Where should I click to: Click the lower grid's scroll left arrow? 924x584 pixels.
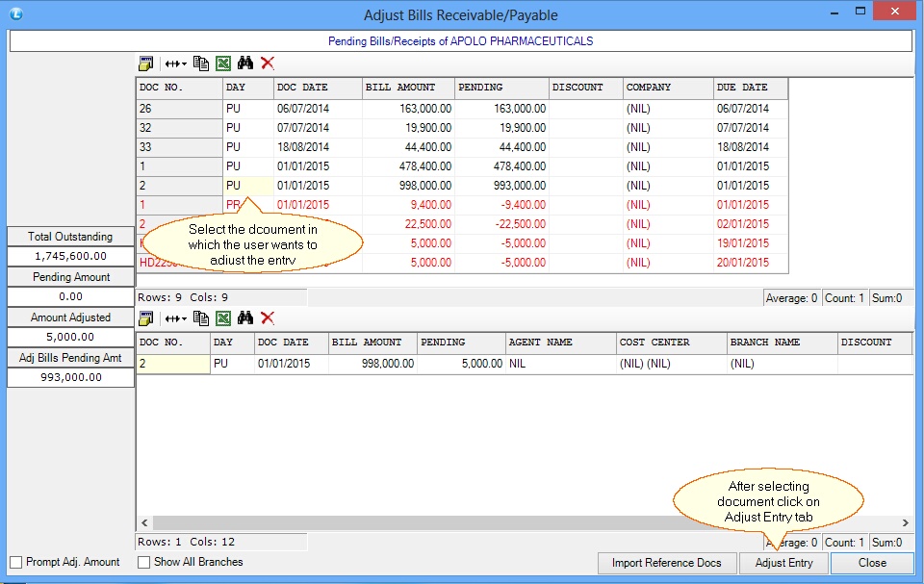click(145, 522)
